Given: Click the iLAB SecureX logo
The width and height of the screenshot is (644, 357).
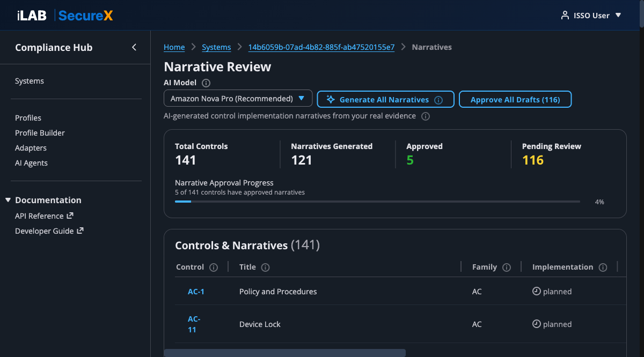Looking at the screenshot, I should point(65,16).
